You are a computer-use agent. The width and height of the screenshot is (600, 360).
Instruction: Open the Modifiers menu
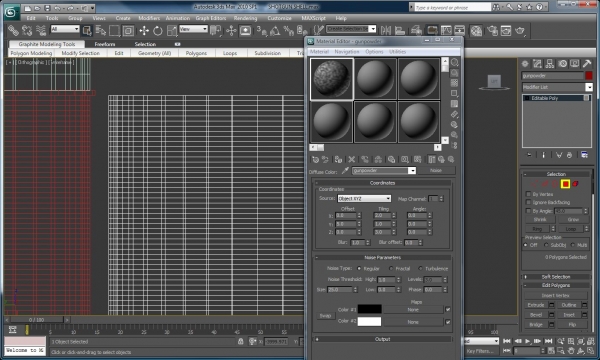pos(149,18)
